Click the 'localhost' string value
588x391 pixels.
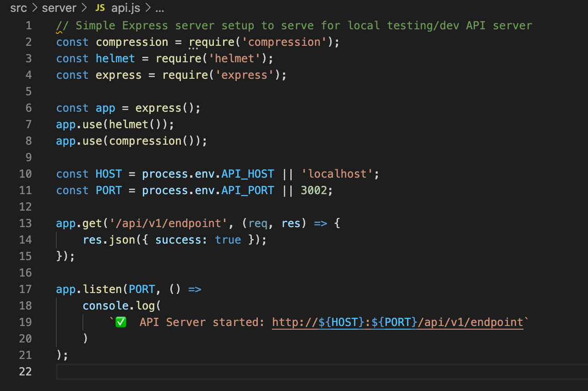pos(337,174)
